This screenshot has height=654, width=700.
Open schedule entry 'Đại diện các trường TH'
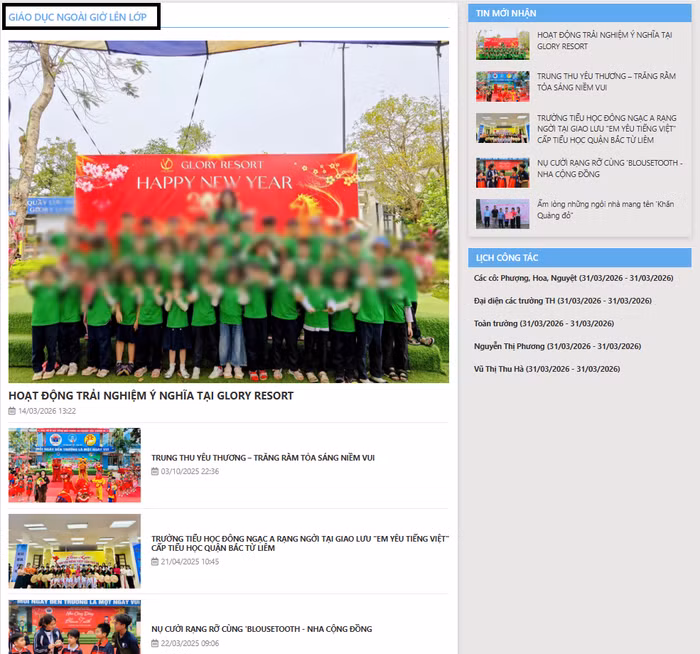[562, 300]
